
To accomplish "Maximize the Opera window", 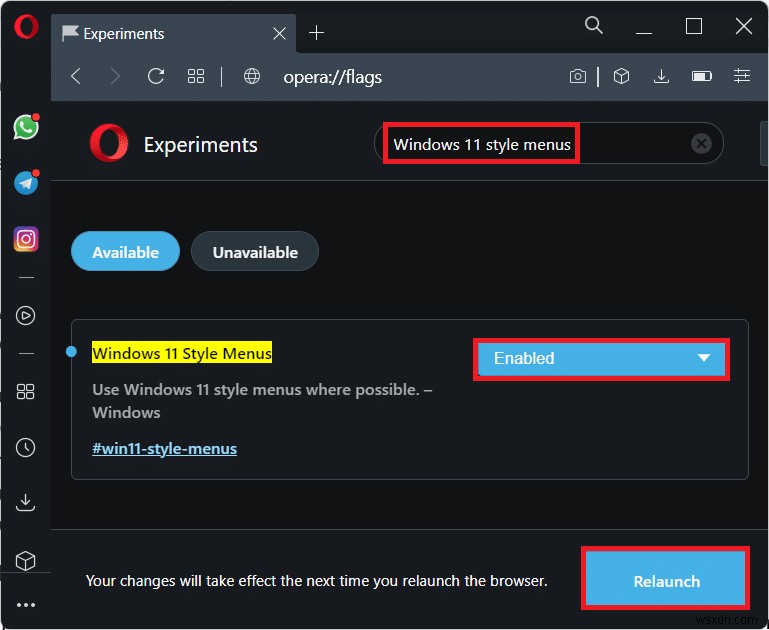I will pos(693,26).
